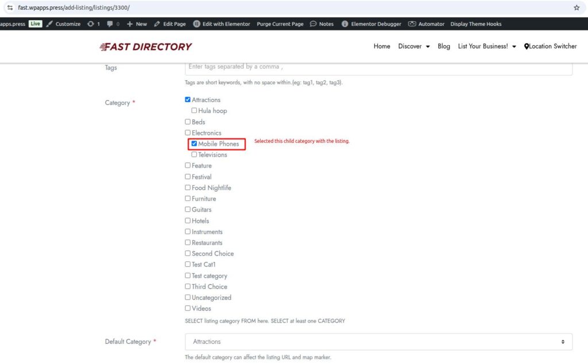
Task: Click Edit with Elementor in admin bar
Action: [x=222, y=24]
